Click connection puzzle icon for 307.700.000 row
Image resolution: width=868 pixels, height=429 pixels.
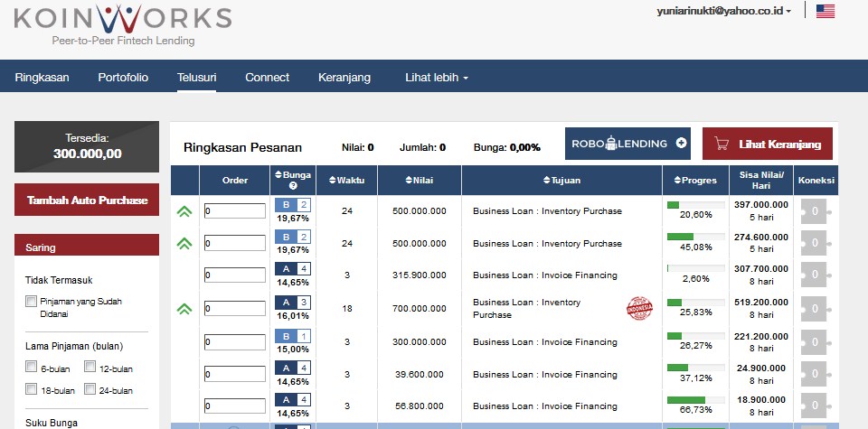(x=815, y=275)
